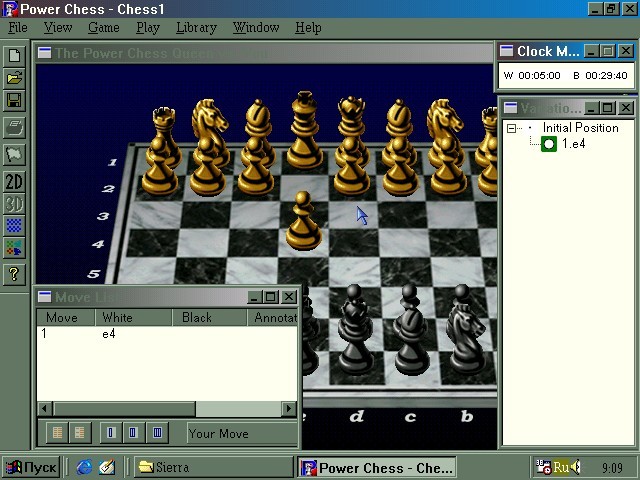Screen dimensions: 640x480
Task: Click the Variations window title icon
Action: coord(510,108)
